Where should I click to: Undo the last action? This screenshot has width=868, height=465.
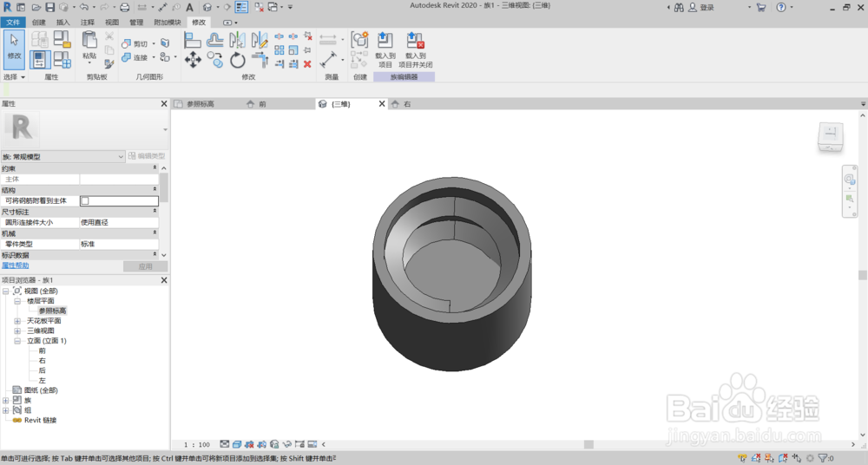point(83,7)
